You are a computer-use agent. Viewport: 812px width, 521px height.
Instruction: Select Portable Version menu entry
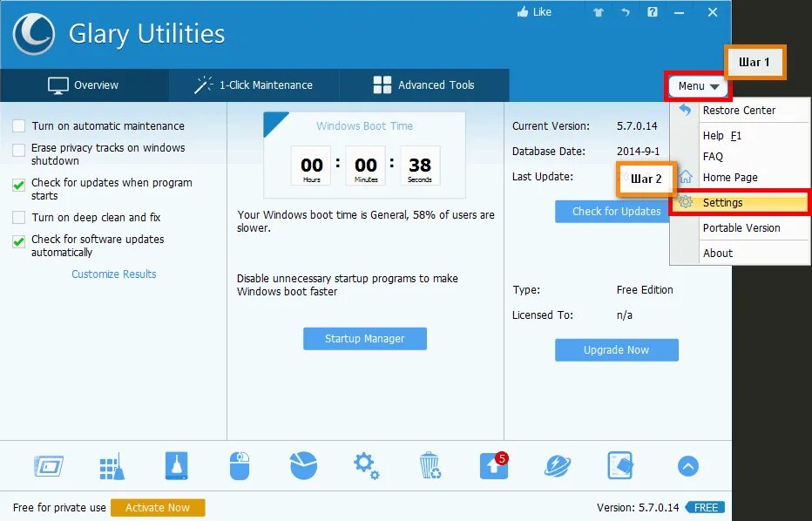[741, 228]
